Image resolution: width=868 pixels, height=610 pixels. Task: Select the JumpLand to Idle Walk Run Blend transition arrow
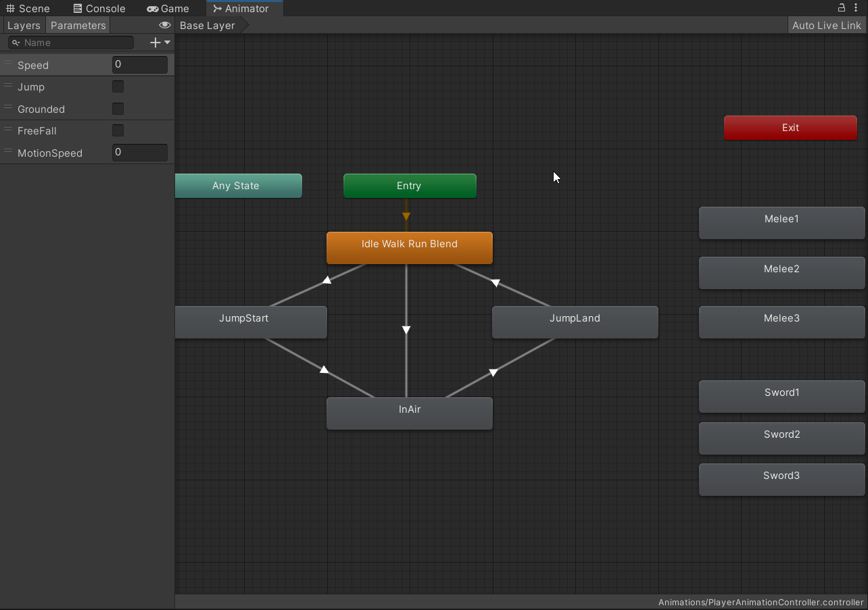(x=496, y=283)
